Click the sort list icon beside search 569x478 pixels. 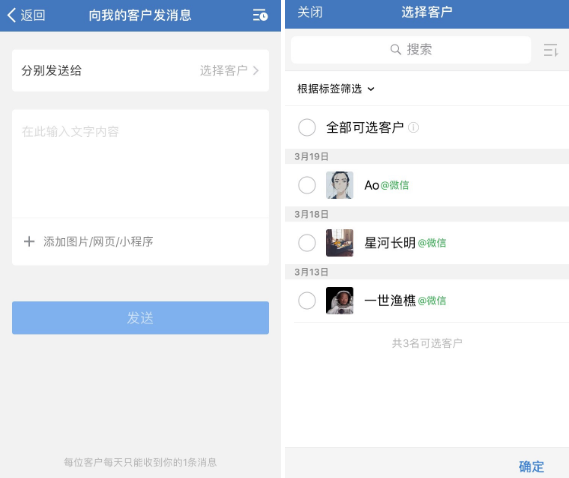[x=550, y=50]
